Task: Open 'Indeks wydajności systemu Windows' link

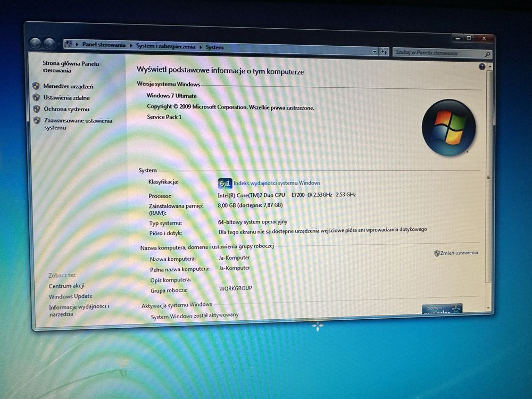Action: coord(277,183)
